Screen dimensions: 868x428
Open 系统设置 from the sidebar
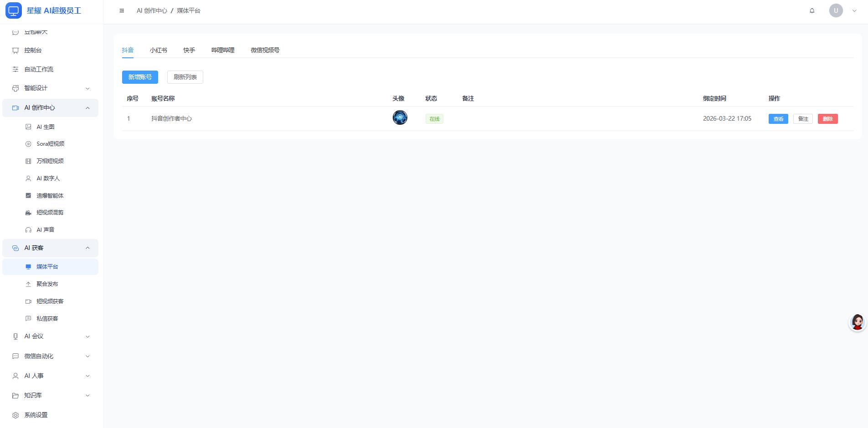point(36,415)
